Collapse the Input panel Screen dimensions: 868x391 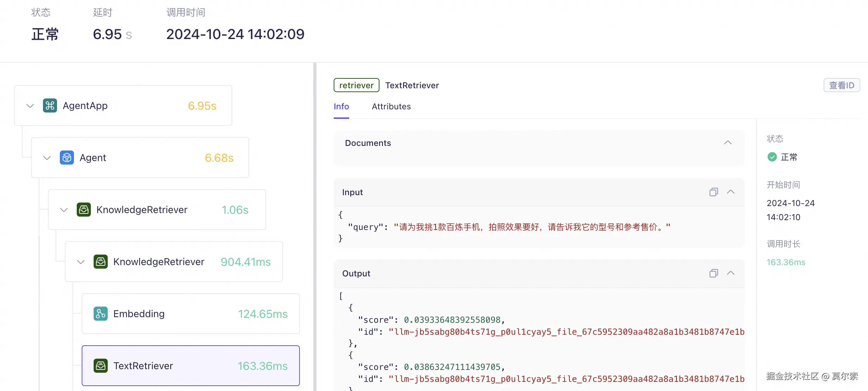[731, 192]
